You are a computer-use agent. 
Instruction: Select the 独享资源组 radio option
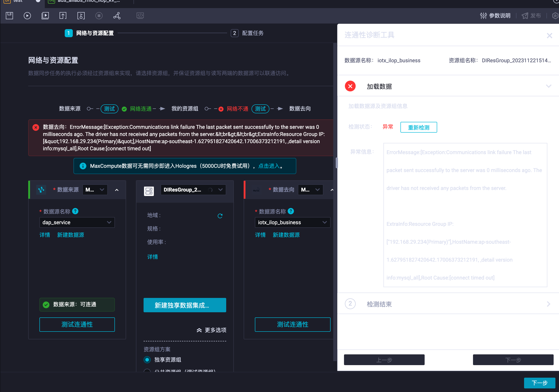(x=147, y=360)
